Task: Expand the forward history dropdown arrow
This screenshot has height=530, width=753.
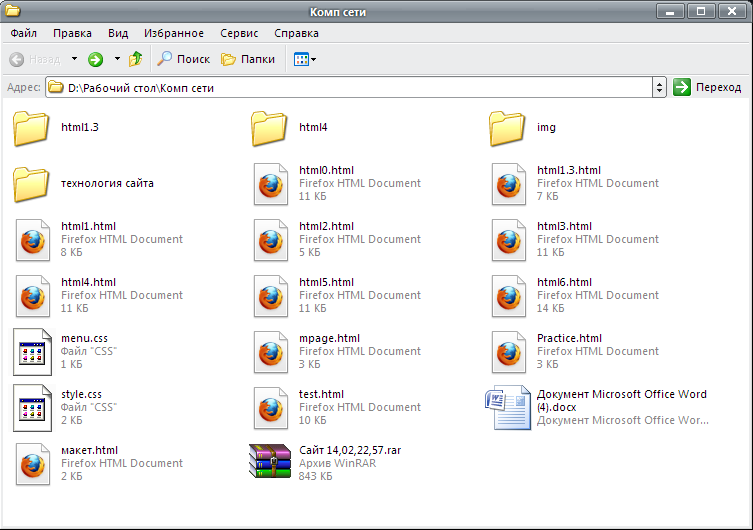Action: point(117,59)
